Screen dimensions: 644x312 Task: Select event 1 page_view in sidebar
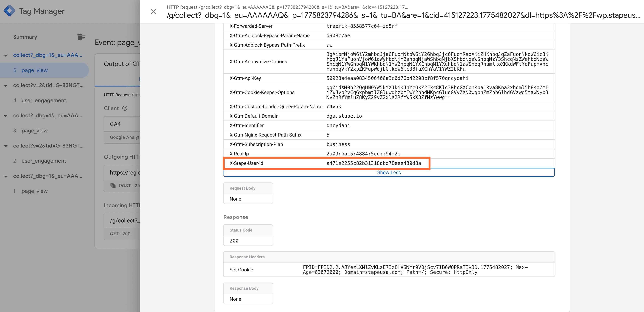click(x=35, y=191)
